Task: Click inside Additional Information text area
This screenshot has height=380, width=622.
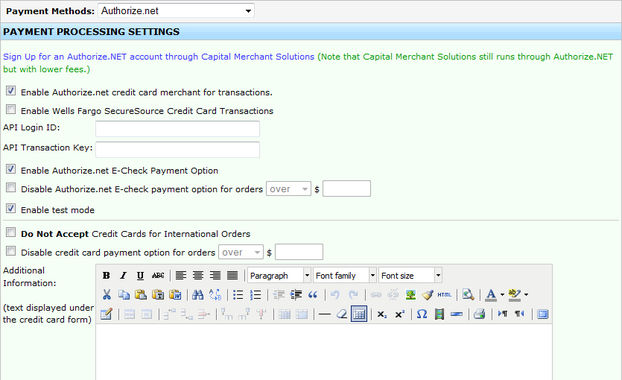Action: tap(324, 352)
